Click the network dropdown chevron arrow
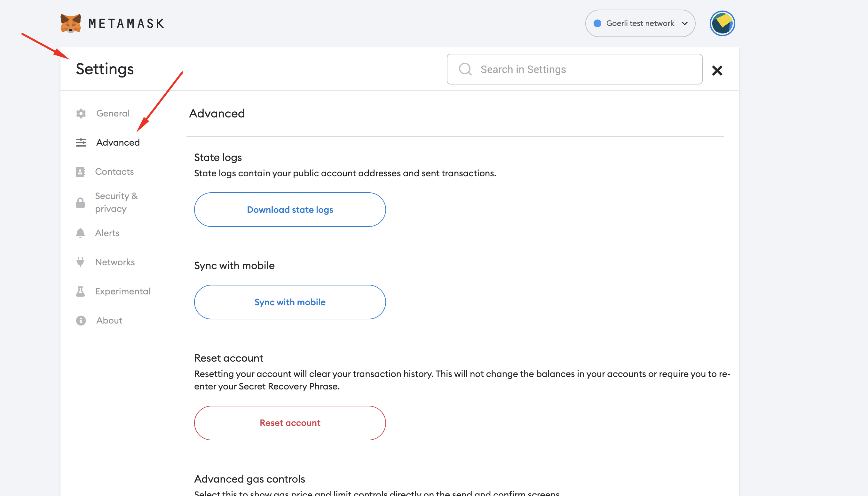This screenshot has height=496, width=868. [x=684, y=23]
